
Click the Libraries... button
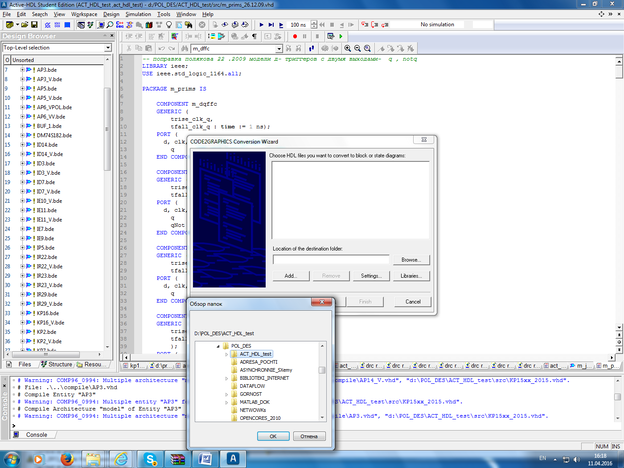click(410, 275)
